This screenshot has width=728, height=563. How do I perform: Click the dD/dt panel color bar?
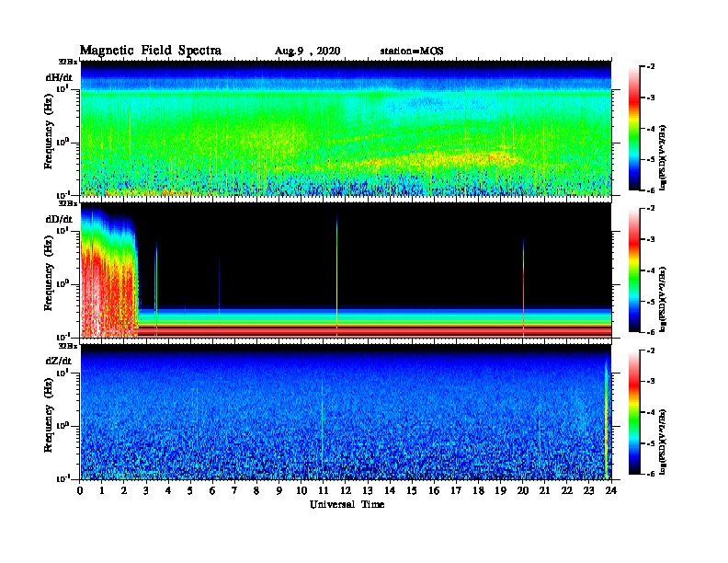(634, 270)
